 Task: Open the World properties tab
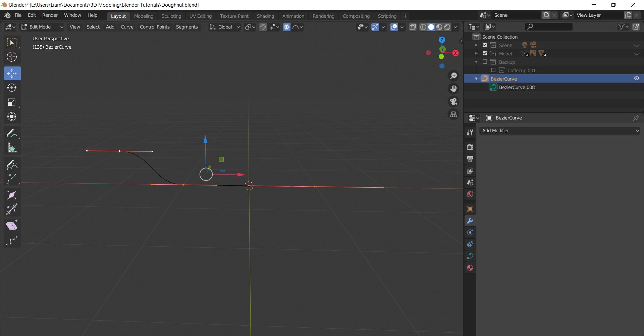coord(470,194)
